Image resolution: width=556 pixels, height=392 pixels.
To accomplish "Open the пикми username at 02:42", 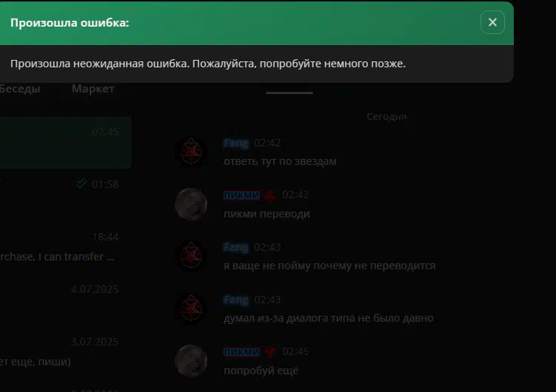I will coord(241,195).
